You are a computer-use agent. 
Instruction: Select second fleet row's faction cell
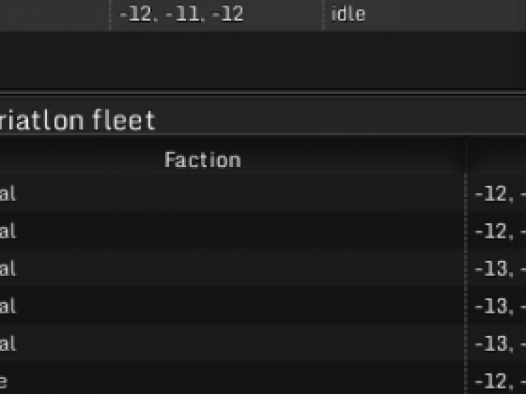pos(232,230)
